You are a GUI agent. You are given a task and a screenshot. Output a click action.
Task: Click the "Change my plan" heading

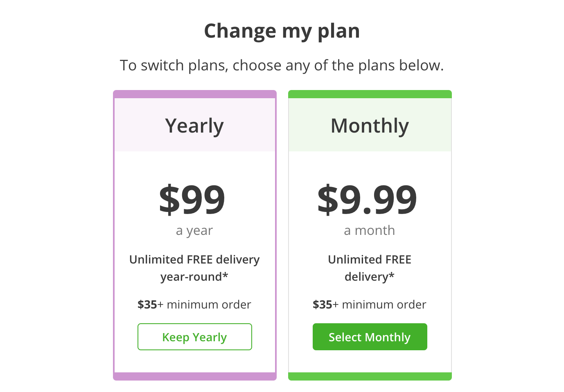tap(282, 31)
